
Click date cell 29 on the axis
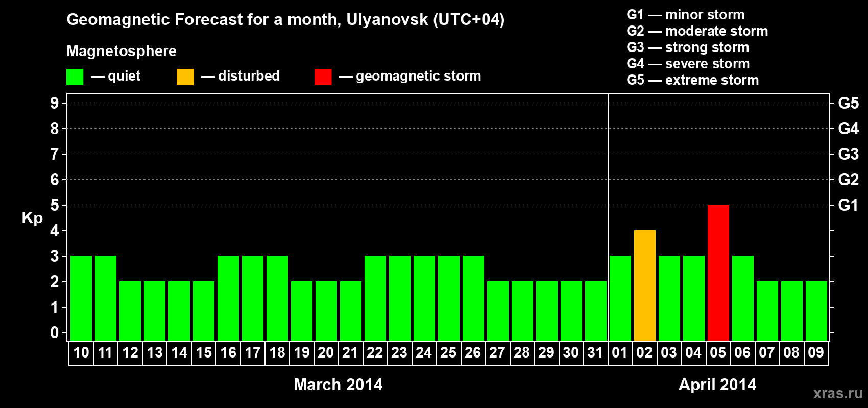point(547,353)
